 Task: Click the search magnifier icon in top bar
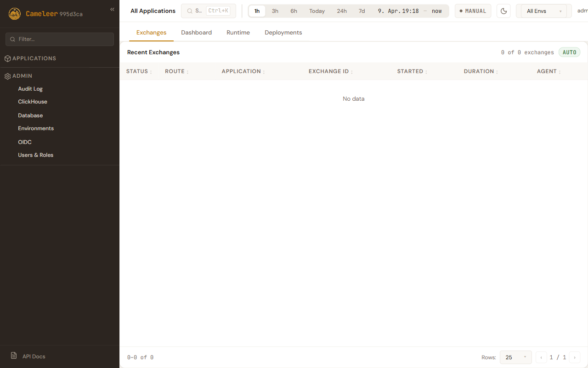[x=189, y=11]
